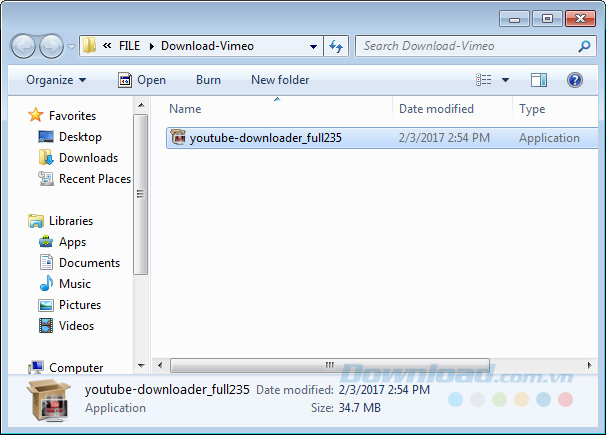This screenshot has height=435, width=606.
Task: Click Date modified value in details pane
Action: 384,389
